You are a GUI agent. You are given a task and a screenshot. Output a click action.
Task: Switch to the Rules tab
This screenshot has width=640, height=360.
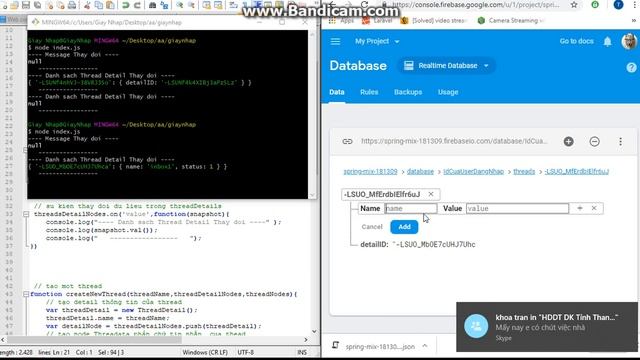click(369, 92)
